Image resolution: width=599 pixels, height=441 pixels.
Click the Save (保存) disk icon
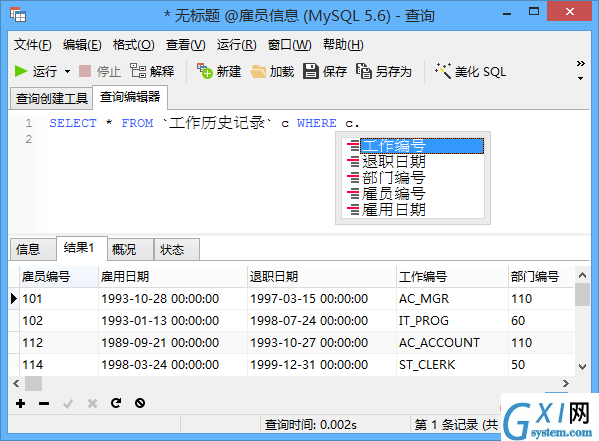point(311,71)
